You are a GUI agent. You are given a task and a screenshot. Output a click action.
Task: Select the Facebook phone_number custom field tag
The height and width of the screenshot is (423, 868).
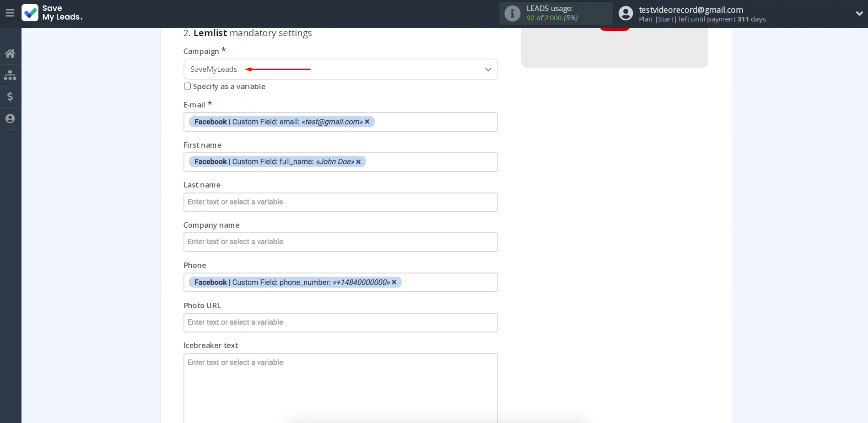point(295,282)
